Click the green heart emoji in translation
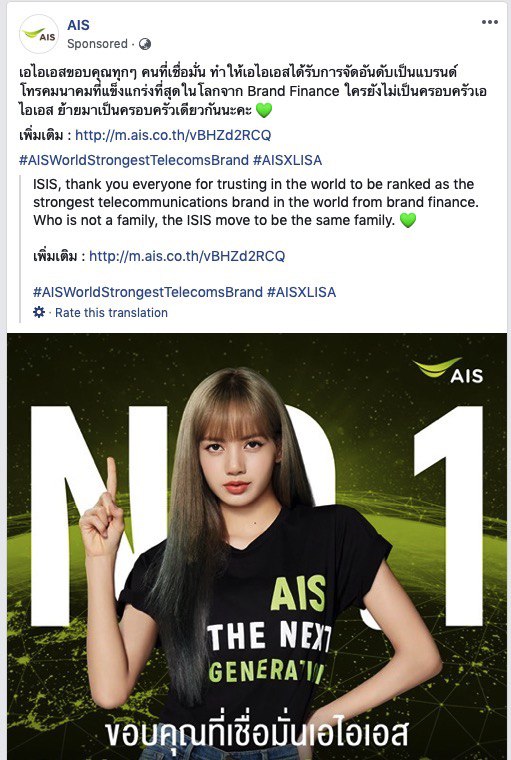511x760 pixels. 408,221
